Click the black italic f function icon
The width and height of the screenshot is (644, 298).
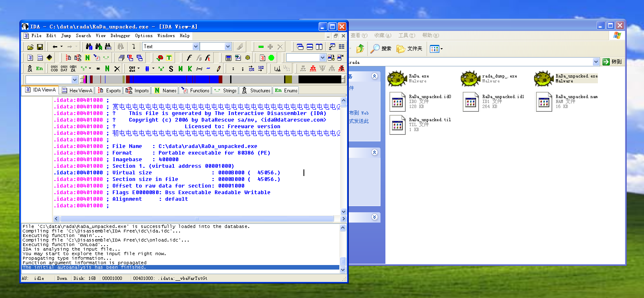tap(189, 58)
